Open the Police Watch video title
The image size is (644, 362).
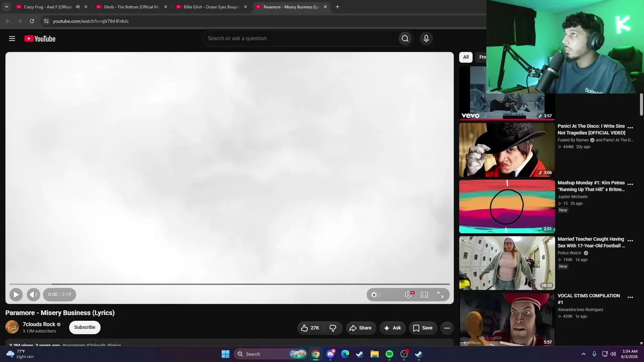591,242
